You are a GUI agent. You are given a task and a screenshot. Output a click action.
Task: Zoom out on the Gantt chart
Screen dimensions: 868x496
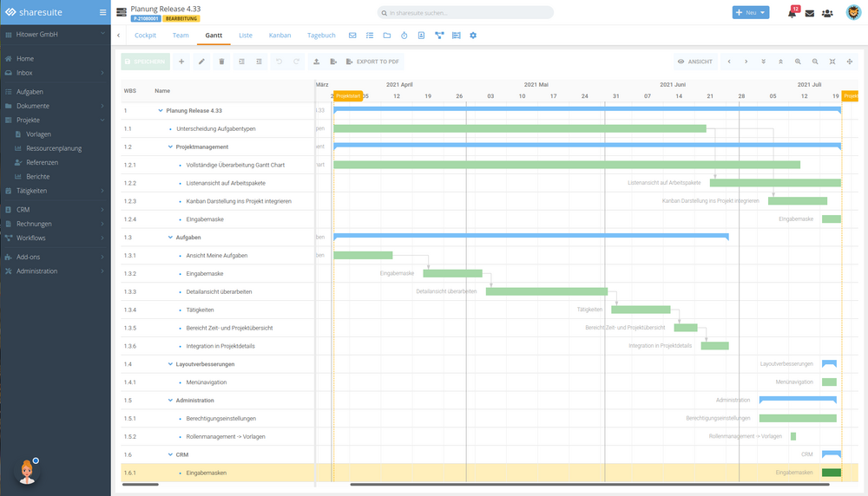click(x=815, y=62)
